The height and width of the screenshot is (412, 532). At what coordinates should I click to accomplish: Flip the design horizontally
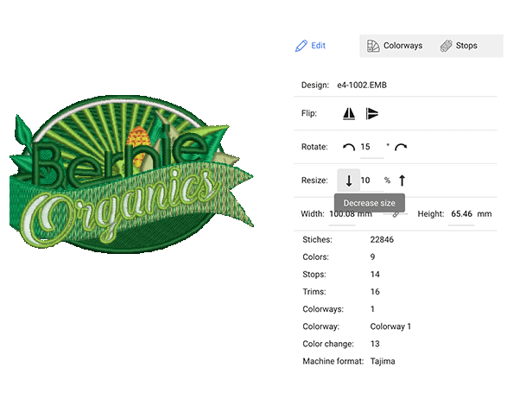pyautogui.click(x=349, y=114)
